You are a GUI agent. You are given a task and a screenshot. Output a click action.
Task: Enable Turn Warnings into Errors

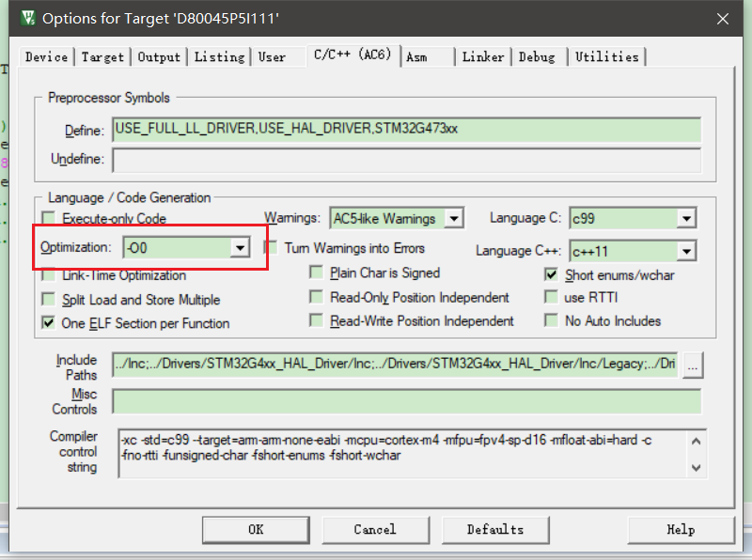(x=271, y=247)
